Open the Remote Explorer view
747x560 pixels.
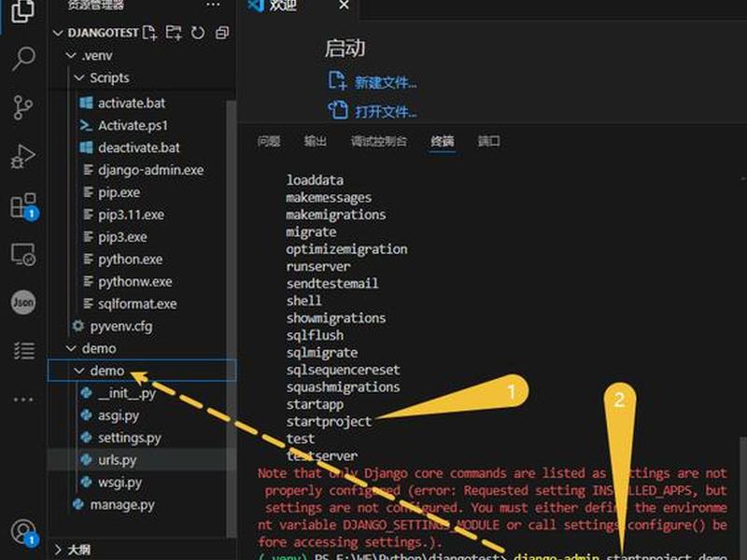[x=22, y=254]
